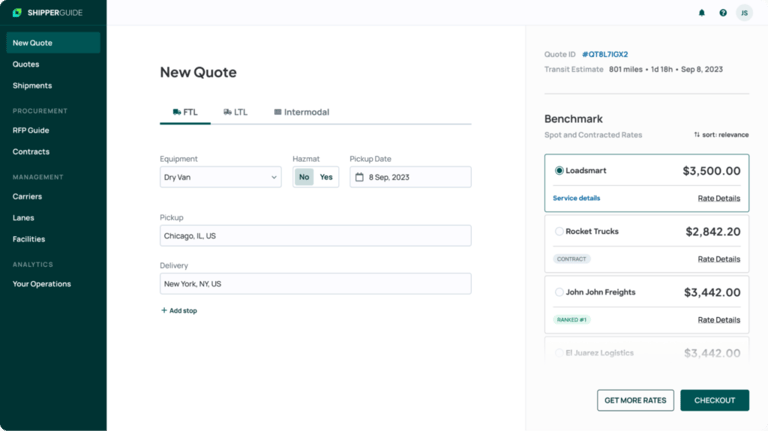
Task: Click the sort arrows icon near relevance
Action: coord(696,135)
